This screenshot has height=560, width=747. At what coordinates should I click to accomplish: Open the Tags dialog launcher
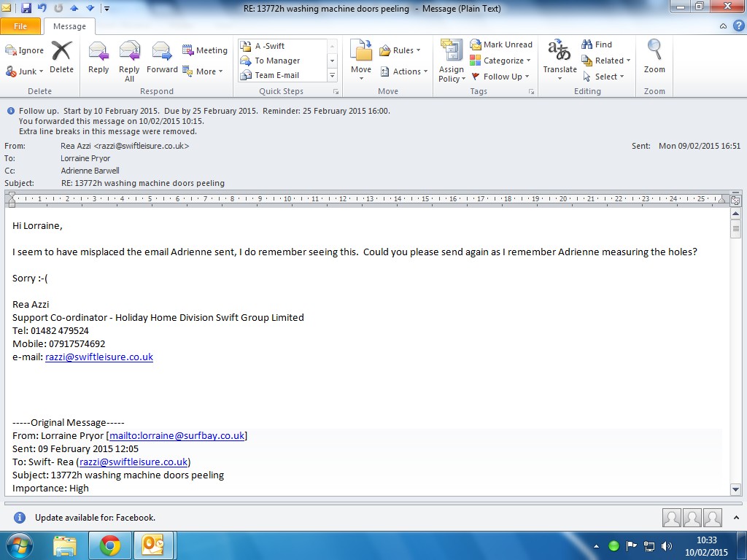tap(531, 91)
